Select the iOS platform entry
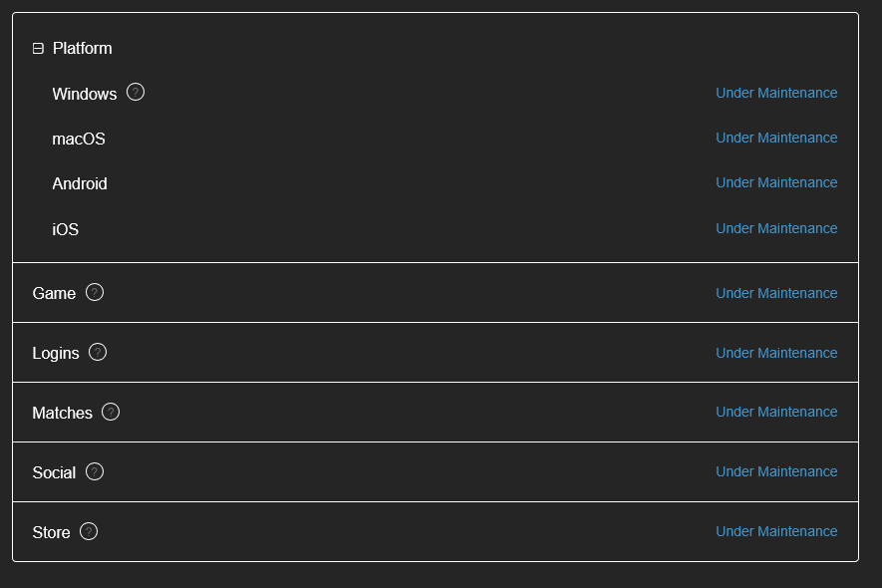Image resolution: width=882 pixels, height=588 pixels. pos(66,229)
